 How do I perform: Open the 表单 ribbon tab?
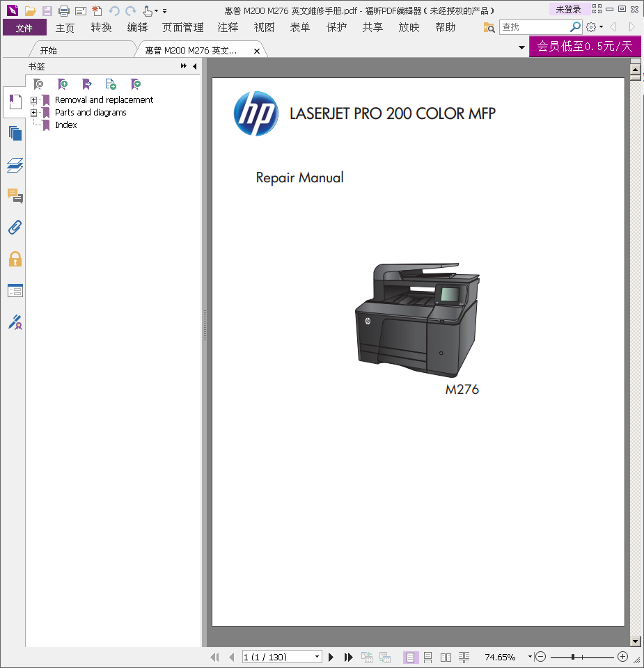(300, 28)
